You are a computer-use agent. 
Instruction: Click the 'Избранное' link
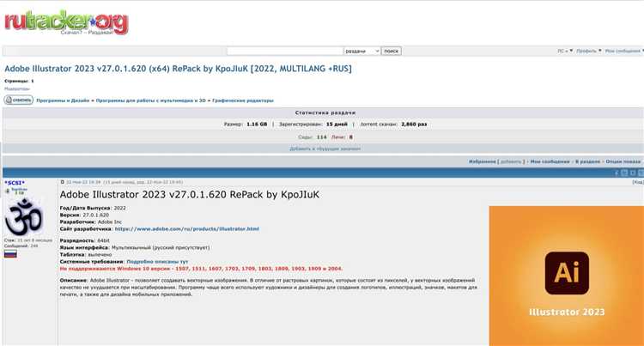pos(483,161)
